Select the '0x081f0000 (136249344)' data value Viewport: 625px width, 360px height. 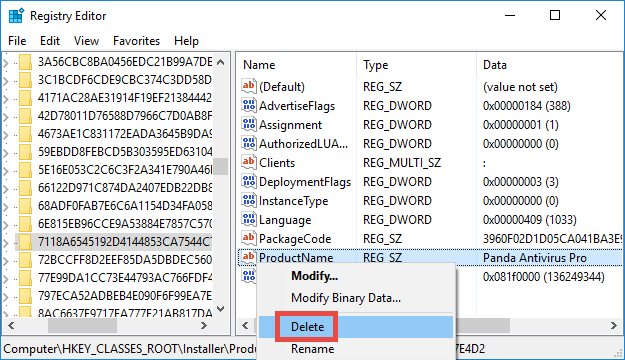[x=544, y=277]
